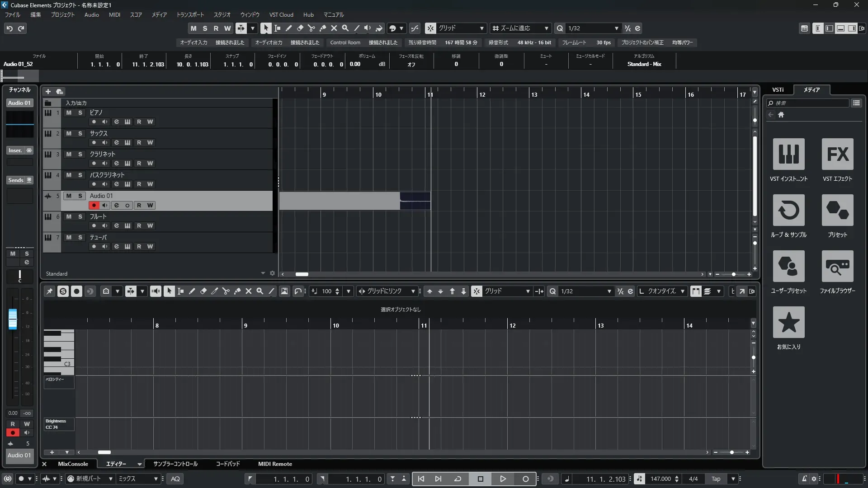The image size is (868, 488).
Task: Open the トランスポート menu
Action: pos(190,14)
